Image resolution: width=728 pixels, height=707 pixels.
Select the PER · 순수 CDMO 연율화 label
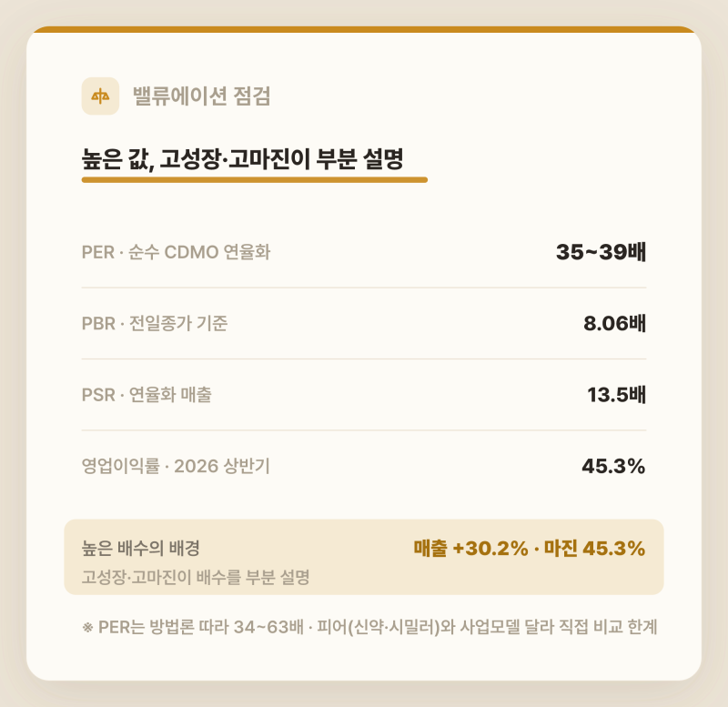pos(176,252)
